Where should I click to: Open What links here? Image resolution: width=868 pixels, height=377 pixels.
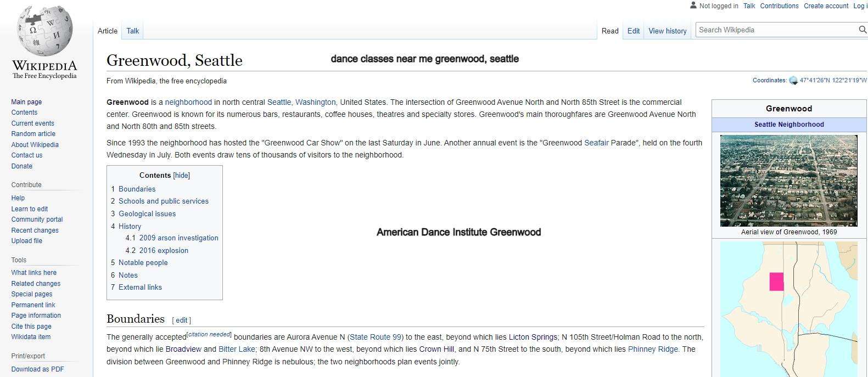[34, 273]
